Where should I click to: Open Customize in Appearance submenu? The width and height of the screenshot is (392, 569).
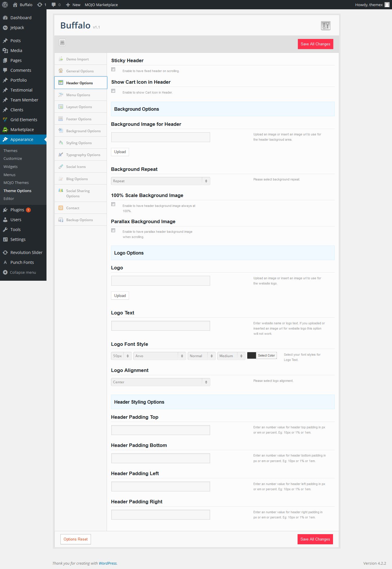[x=13, y=159]
